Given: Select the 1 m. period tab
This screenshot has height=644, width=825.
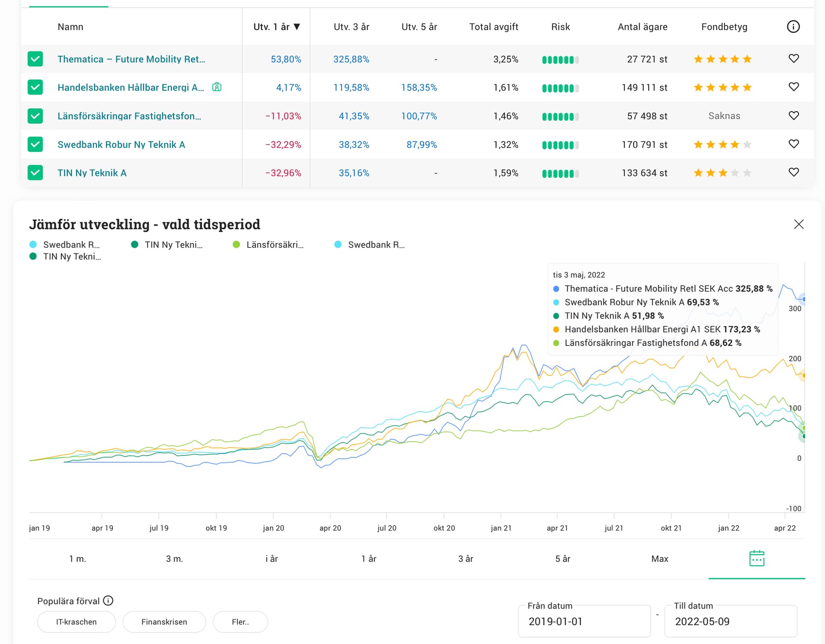Looking at the screenshot, I should point(78,559).
